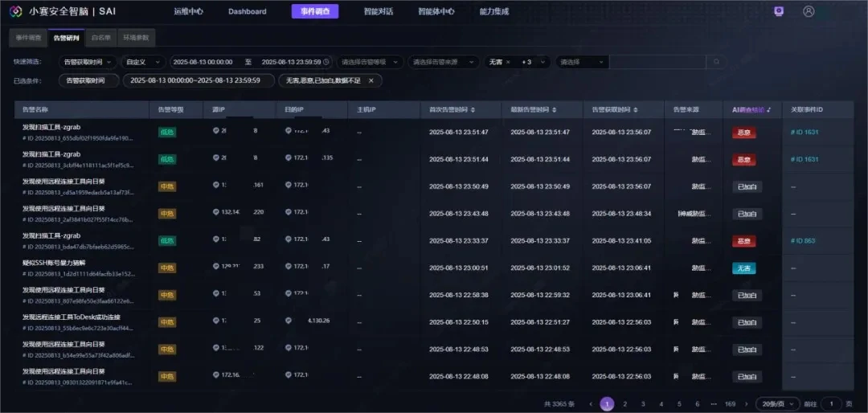Open linked event # ID 1631 in first row

pos(805,132)
